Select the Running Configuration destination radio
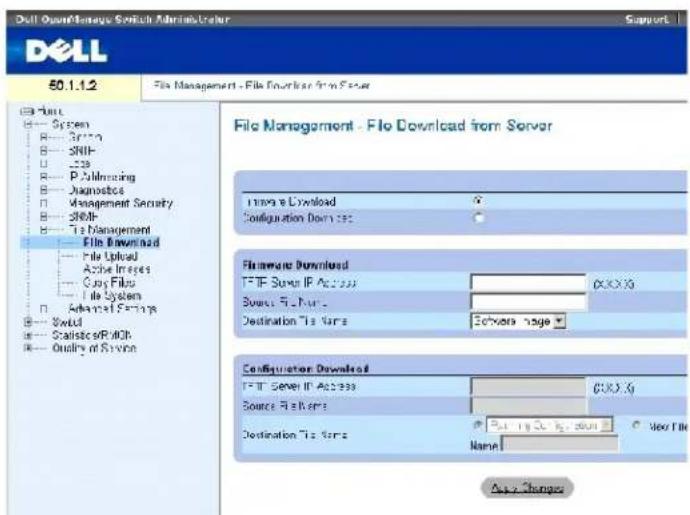690x515 pixels. pyautogui.click(x=477, y=425)
